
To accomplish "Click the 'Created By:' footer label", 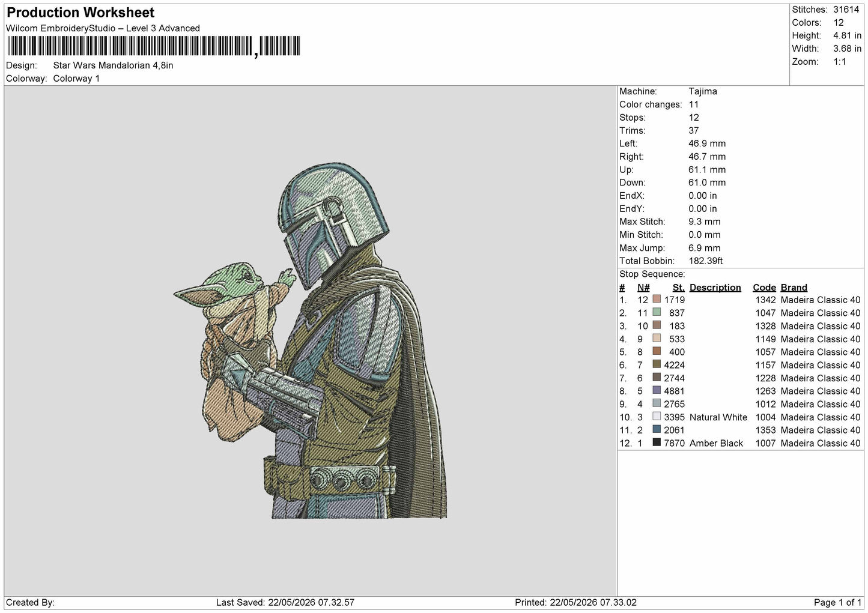I will tap(30, 602).
